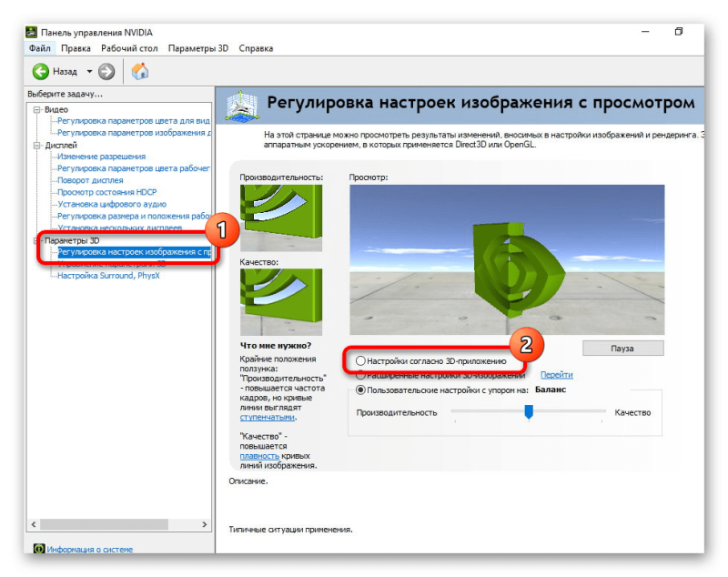Click the 3D page header icon
728x577 pixels.
click(241, 106)
